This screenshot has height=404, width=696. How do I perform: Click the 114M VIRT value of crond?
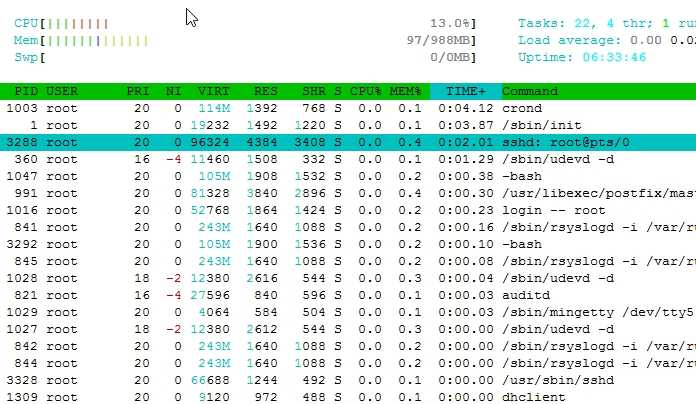click(214, 108)
